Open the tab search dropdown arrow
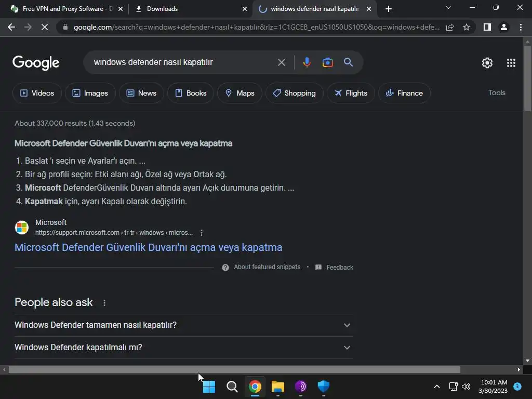Screen dimensions: 532x399 coord(448,7)
